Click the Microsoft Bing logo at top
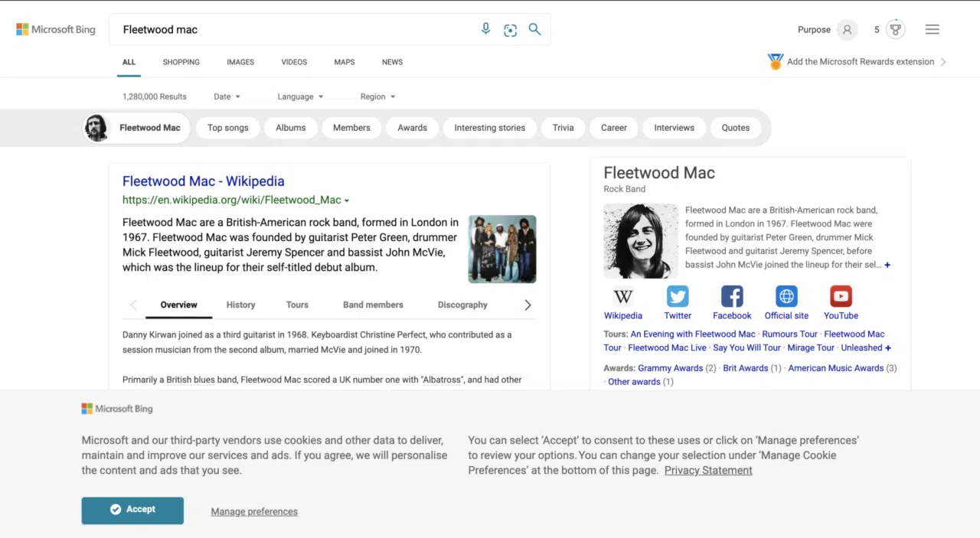Screen dimensions: 980x538 tap(56, 30)
